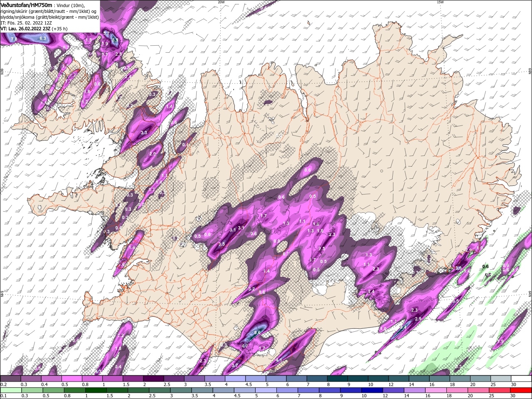Click the 2.0 precipitation value on the map
Screen dimensions: 532x399
(x=153, y=154)
